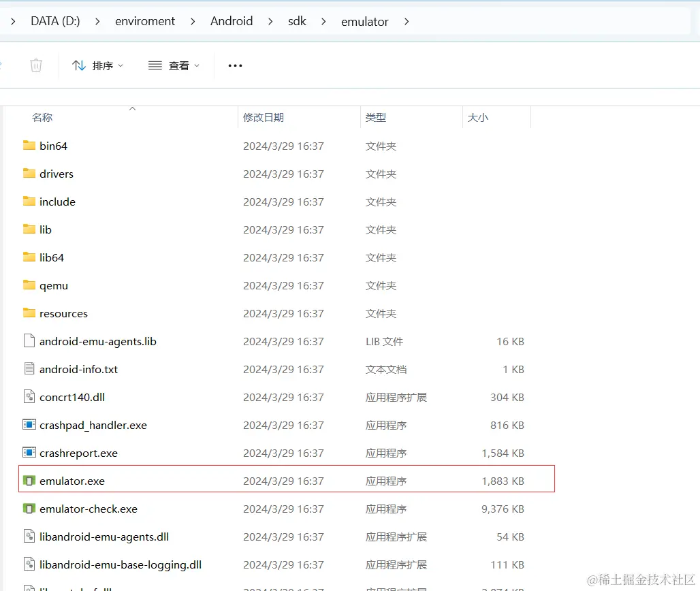Expand chevron after DATA (D:) breadcrumb
Screen dimensions: 700x591
tap(97, 21)
